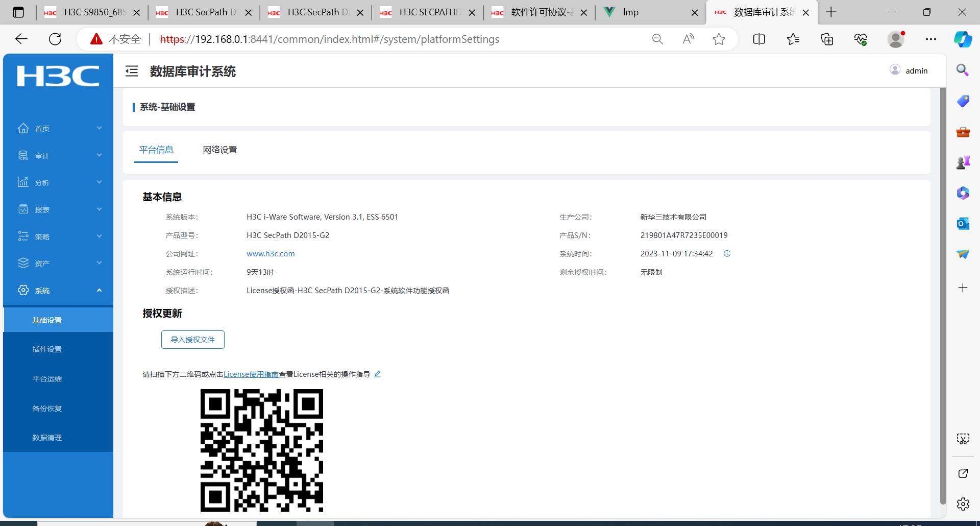Expand the 分析 menu chevron
Image resolution: width=980 pixels, height=526 pixels.
100,182
